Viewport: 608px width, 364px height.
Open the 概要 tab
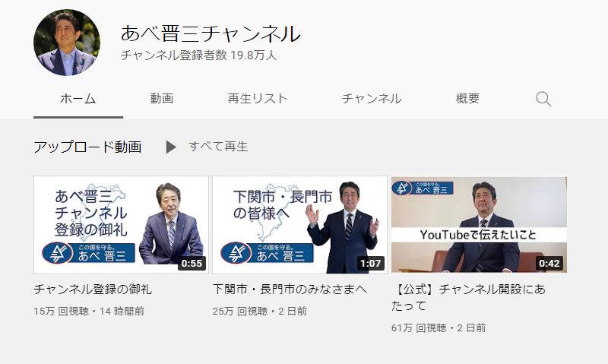467,99
